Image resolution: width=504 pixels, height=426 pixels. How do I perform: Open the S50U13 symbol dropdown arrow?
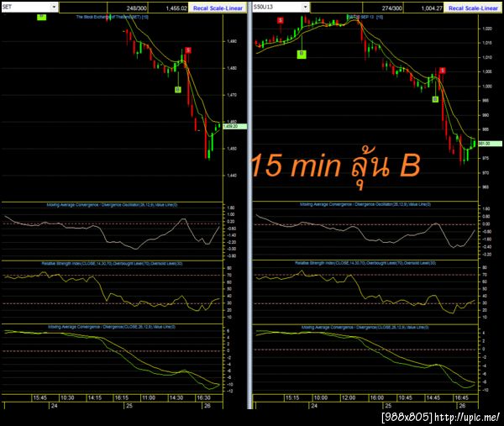[306, 7]
